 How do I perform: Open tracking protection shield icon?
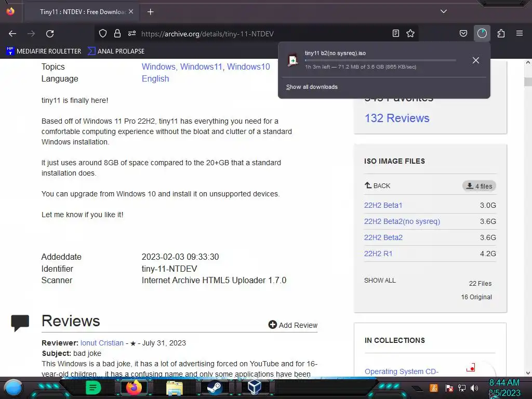(x=103, y=33)
